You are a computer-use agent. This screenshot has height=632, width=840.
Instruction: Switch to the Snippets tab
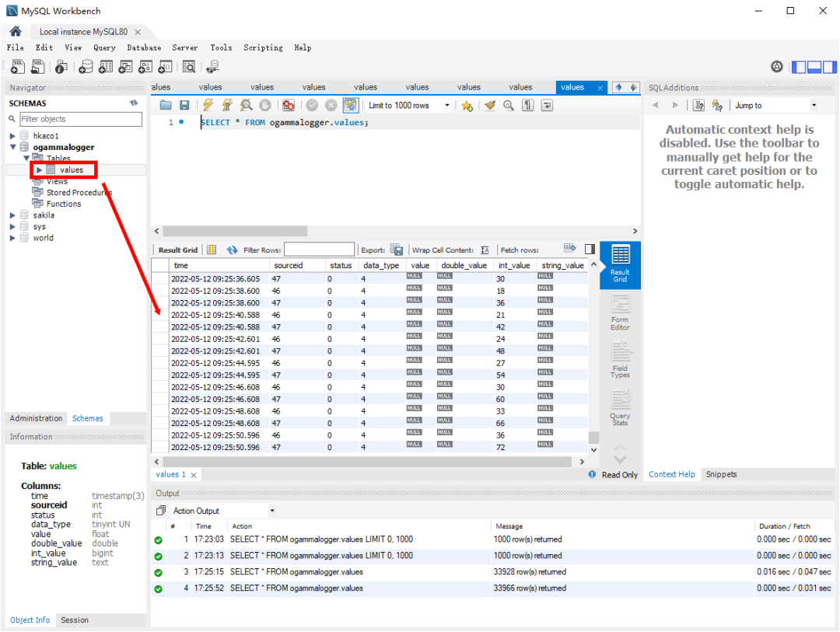click(x=721, y=474)
